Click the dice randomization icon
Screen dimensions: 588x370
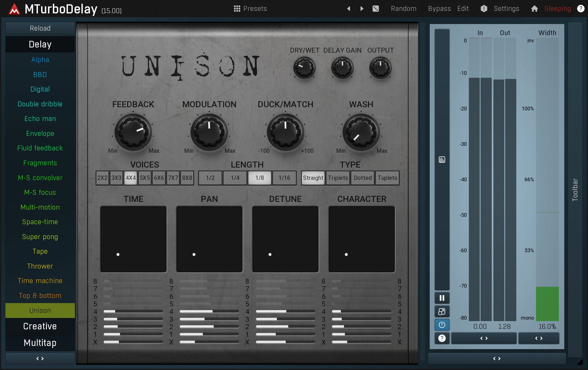[375, 8]
